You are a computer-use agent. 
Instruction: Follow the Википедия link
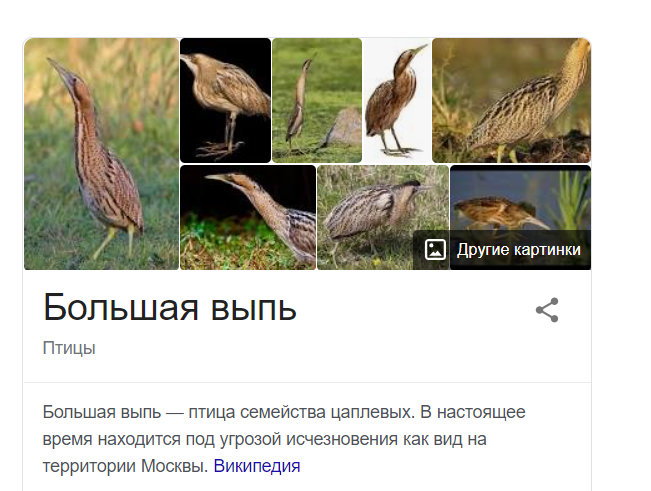coord(257,466)
